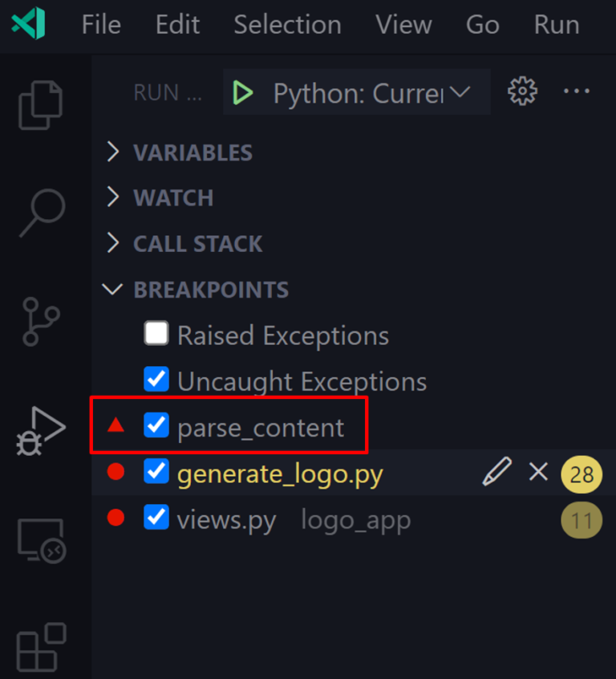Select the views.py breakpoint entry

(226, 520)
